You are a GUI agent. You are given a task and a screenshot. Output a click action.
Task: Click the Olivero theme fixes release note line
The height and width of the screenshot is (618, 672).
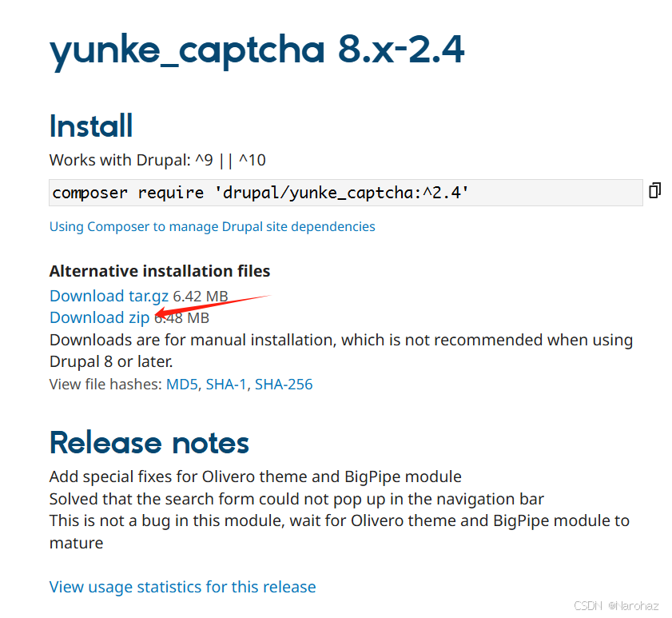(x=255, y=476)
